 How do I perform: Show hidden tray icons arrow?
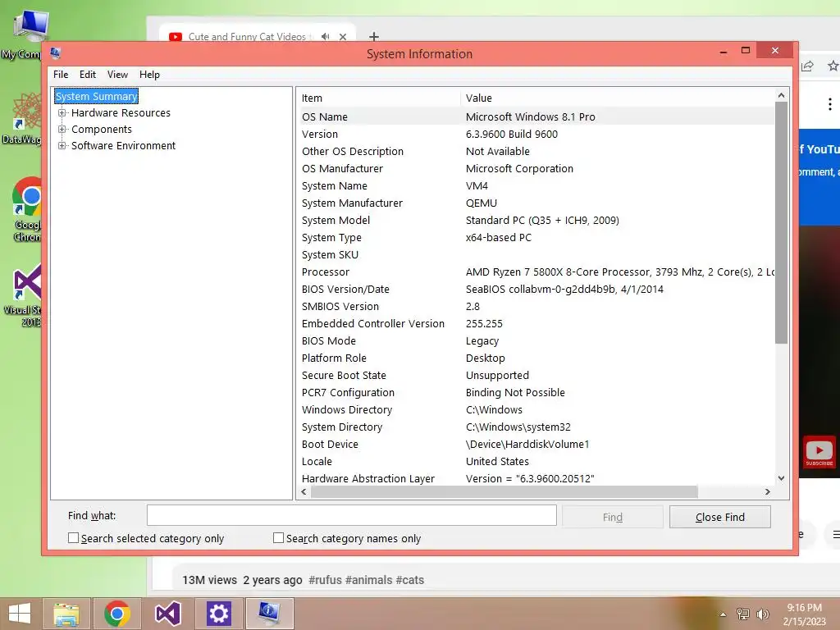click(723, 614)
